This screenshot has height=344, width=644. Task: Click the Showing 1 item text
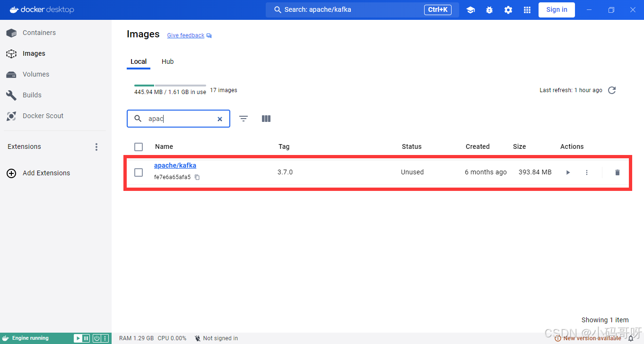tap(605, 320)
